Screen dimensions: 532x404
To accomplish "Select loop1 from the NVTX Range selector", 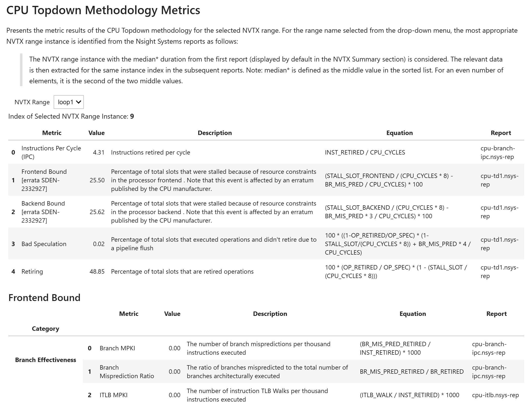I will (x=66, y=102).
